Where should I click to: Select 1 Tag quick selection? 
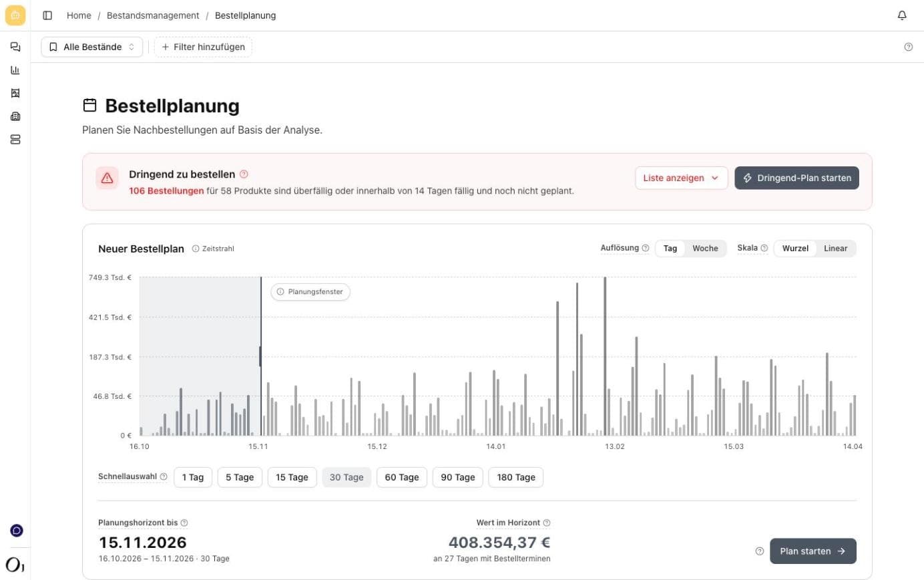[193, 477]
